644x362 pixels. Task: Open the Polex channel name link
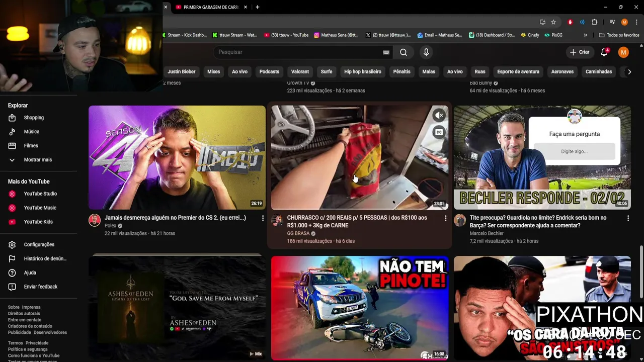click(110, 226)
